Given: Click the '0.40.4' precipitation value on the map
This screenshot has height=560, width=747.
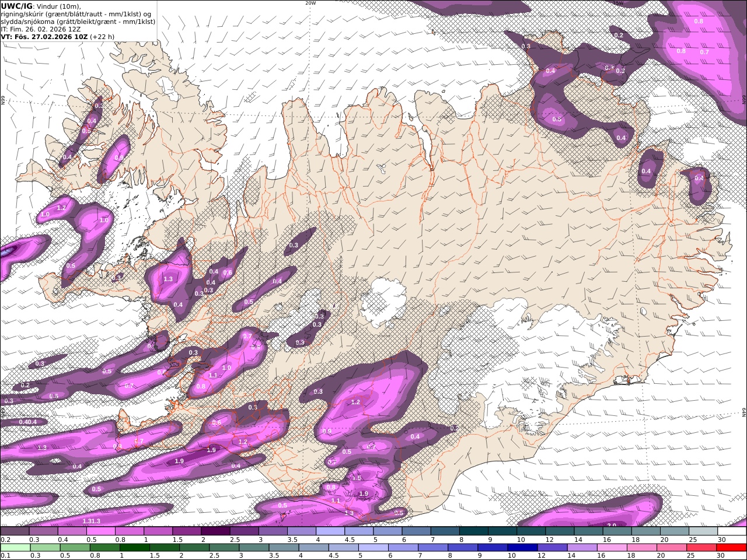Looking at the screenshot, I should tap(28, 422).
